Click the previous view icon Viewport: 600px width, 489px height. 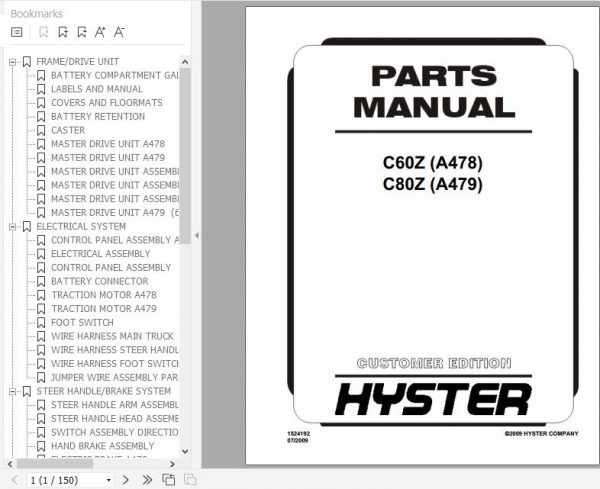pyautogui.click(x=168, y=480)
